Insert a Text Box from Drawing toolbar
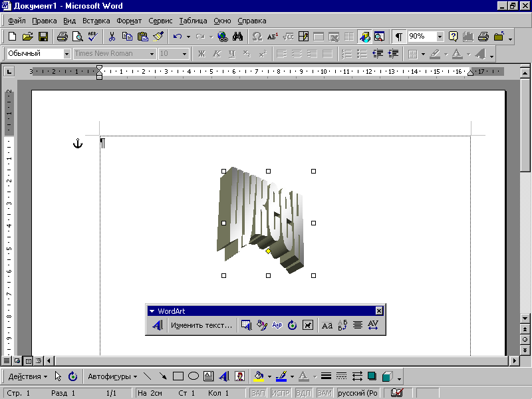The image size is (532, 399). pyautogui.click(x=209, y=376)
